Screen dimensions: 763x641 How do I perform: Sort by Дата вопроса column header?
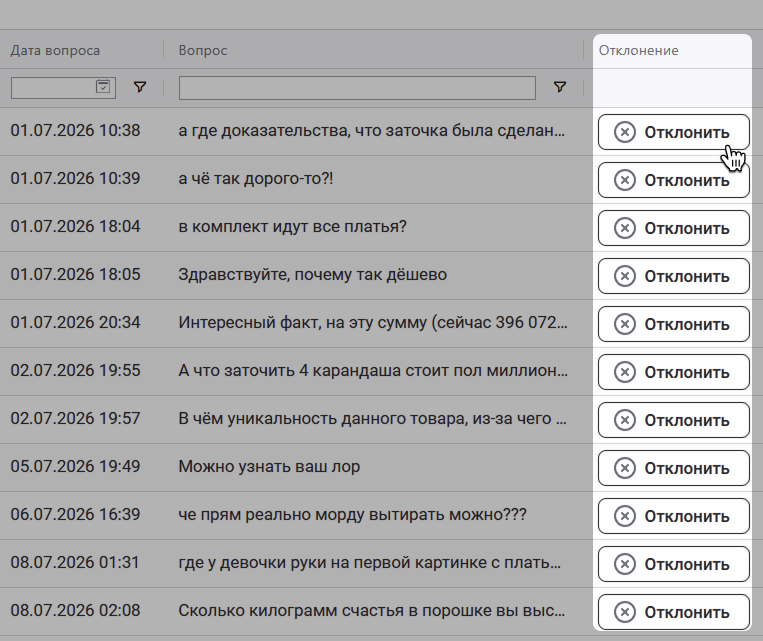tap(55, 51)
